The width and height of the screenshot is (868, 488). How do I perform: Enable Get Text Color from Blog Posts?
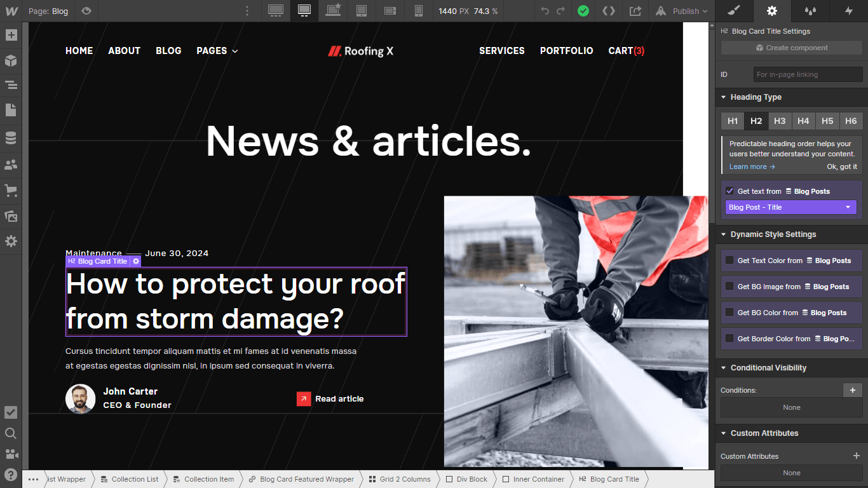[729, 260]
